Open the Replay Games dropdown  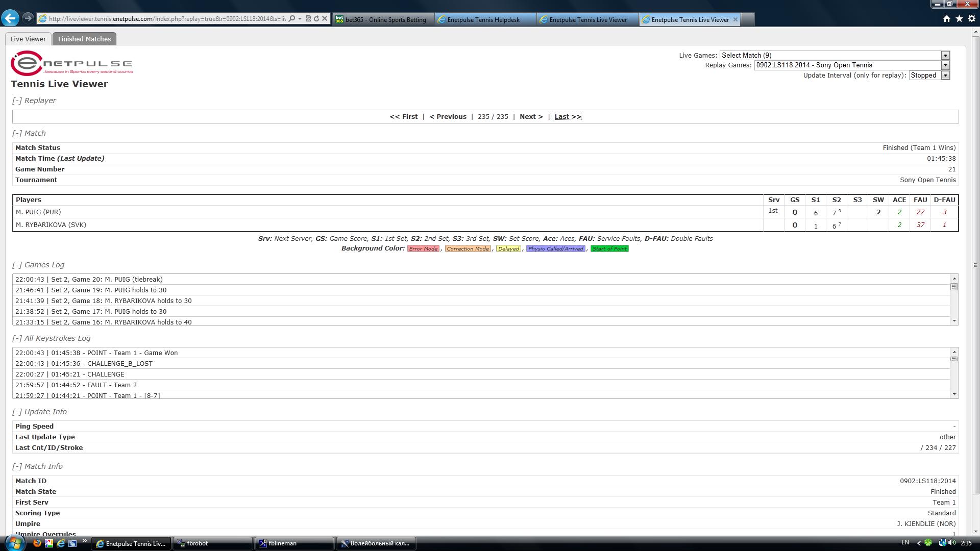click(x=852, y=65)
